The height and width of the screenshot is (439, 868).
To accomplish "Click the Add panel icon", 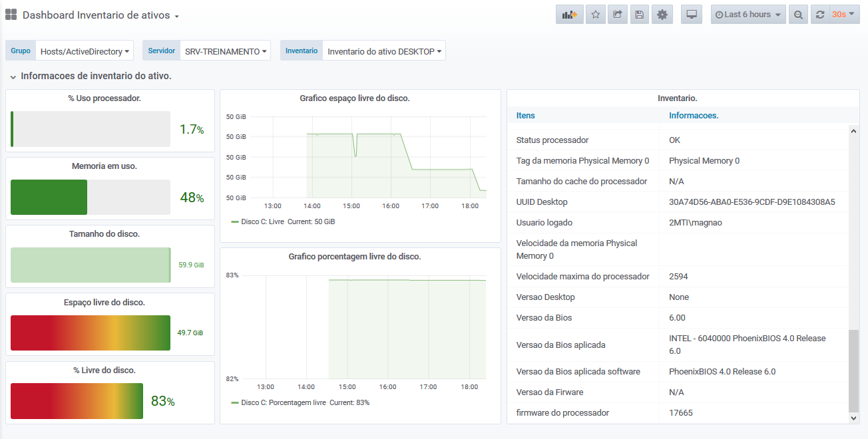I will pyautogui.click(x=569, y=15).
